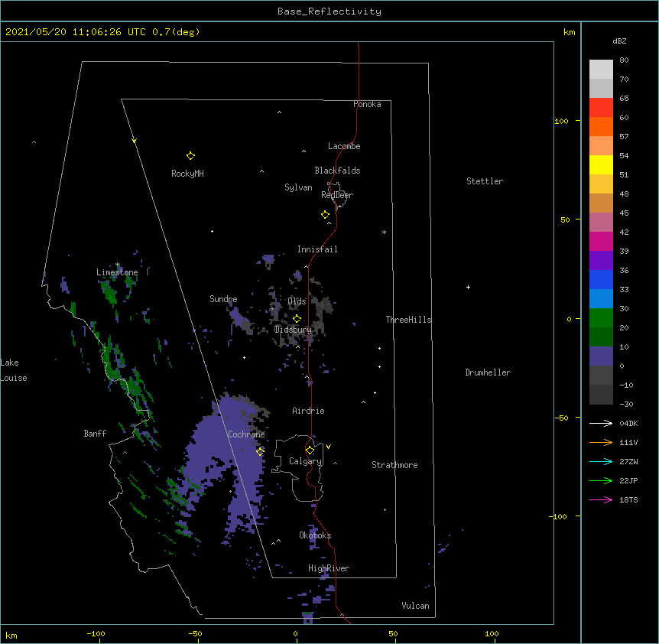Screen dimensions: 659x644
Task: Click the timestamp 2021/05/20 11:06:26 UTC
Action: (x=76, y=32)
